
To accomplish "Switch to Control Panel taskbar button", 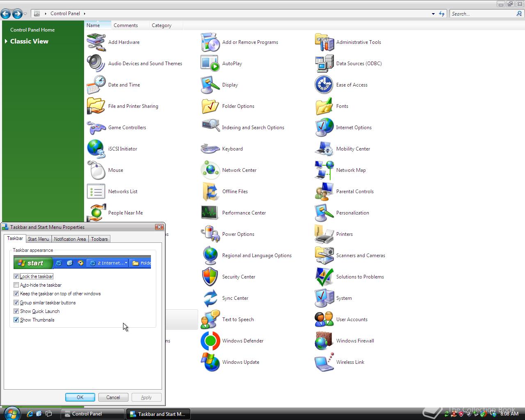I will coord(93,414).
